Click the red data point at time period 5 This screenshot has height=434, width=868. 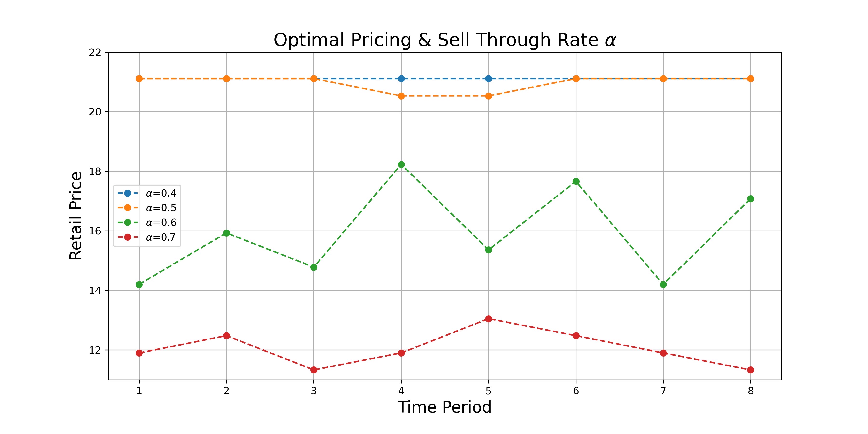pos(488,319)
